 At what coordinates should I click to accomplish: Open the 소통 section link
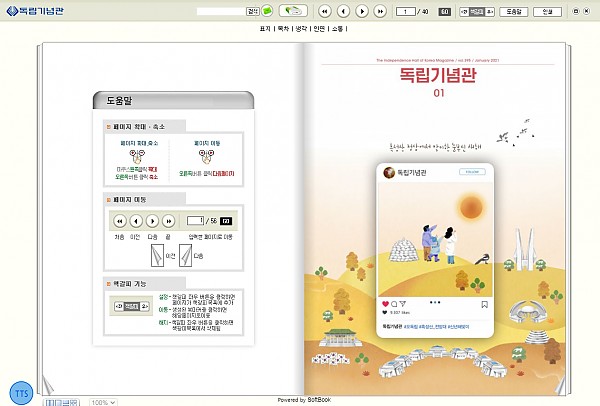tap(337, 29)
